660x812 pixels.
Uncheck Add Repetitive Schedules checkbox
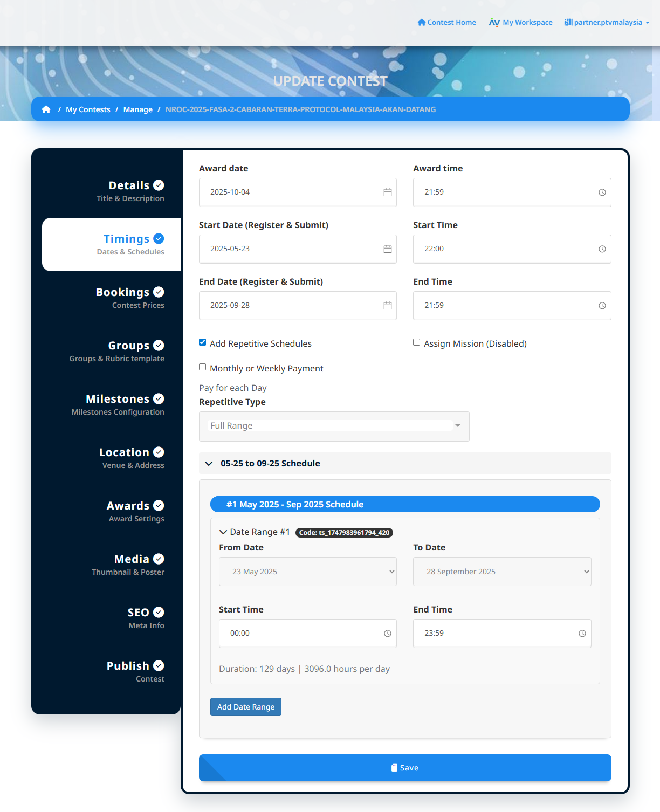click(203, 342)
